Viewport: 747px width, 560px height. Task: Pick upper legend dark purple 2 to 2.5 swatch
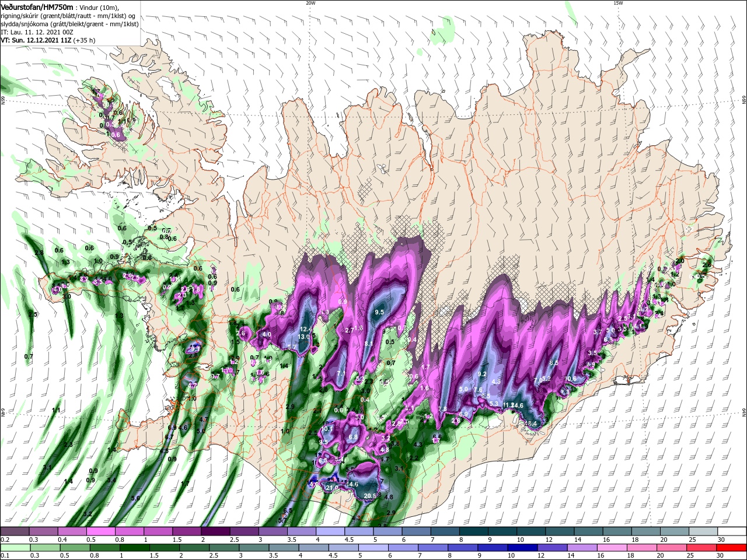click(x=215, y=531)
